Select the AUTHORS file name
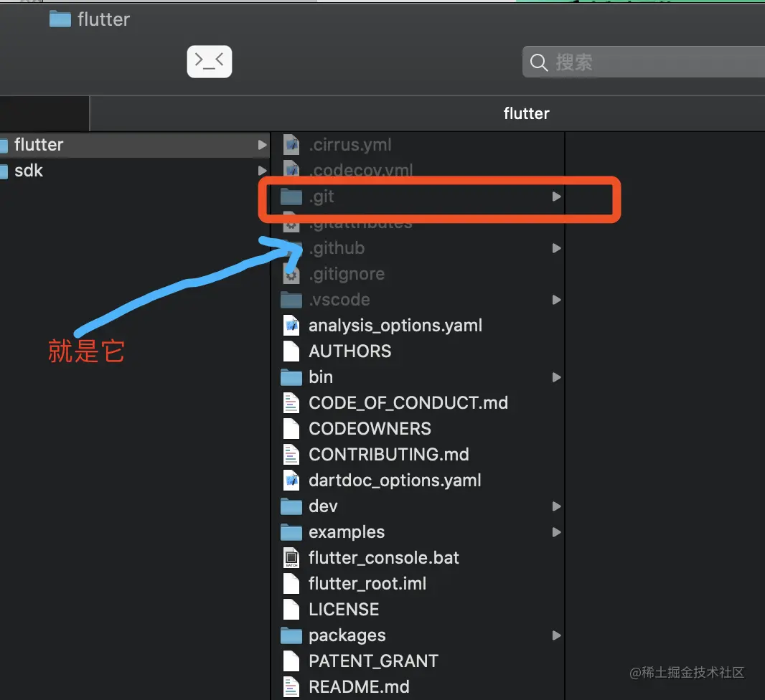The width and height of the screenshot is (765, 700). (349, 351)
